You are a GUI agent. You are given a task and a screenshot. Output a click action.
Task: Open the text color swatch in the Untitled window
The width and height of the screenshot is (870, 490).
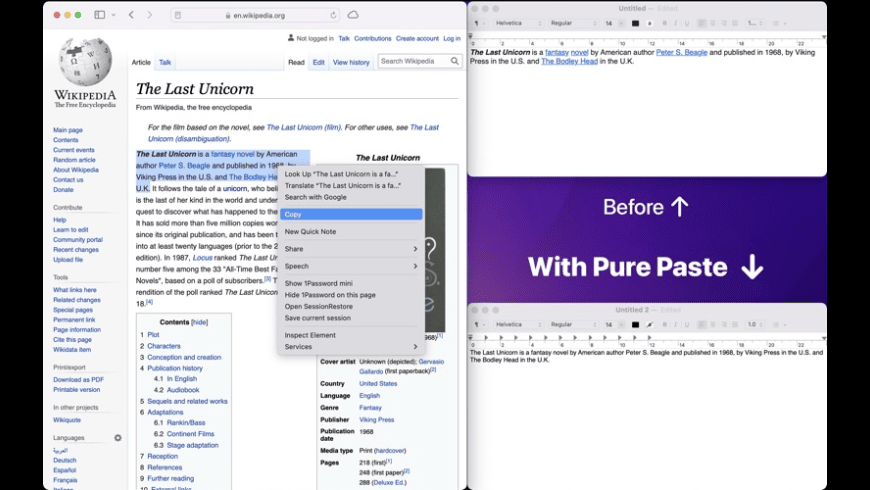635,23
